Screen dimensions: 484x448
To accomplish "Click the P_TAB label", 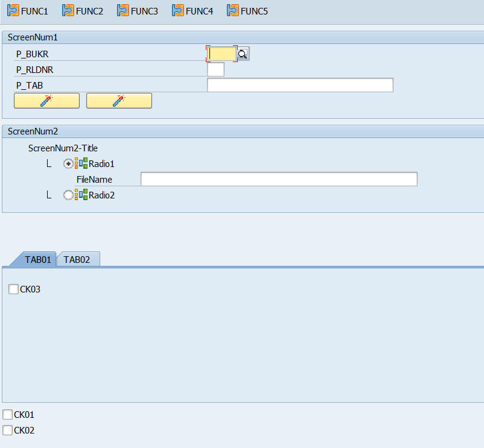I will [30, 86].
